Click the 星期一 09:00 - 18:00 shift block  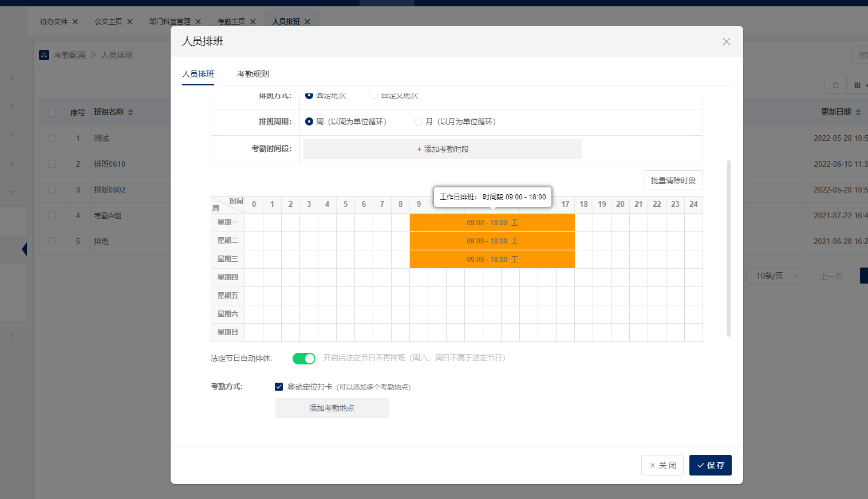point(492,223)
